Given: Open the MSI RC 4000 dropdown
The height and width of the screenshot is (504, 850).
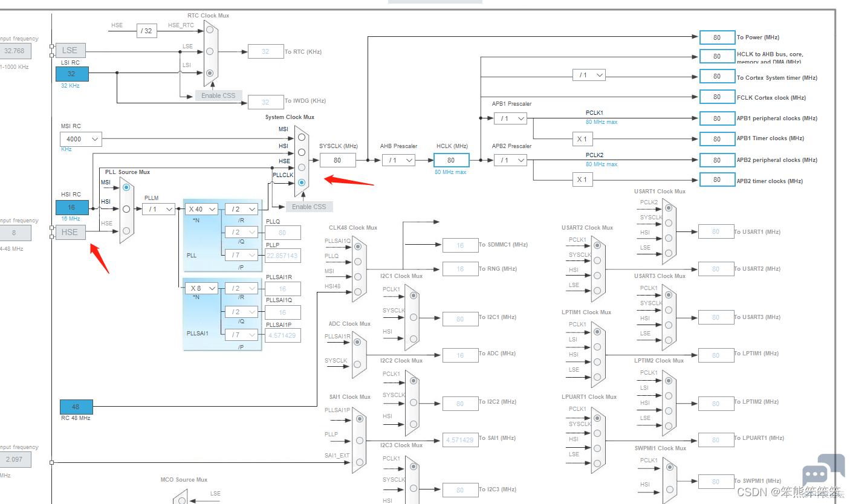Looking at the screenshot, I should click(x=81, y=139).
